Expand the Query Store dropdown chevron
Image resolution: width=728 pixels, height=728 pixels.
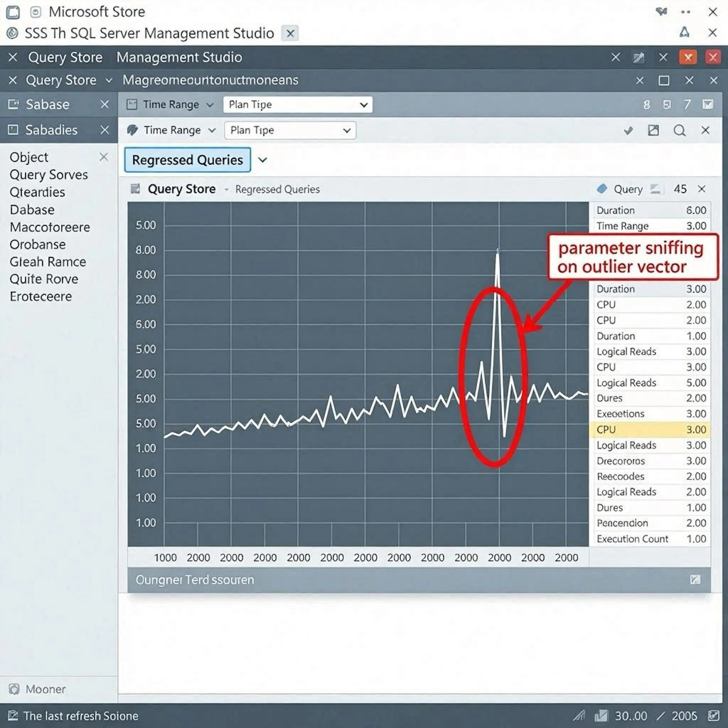tap(109, 80)
